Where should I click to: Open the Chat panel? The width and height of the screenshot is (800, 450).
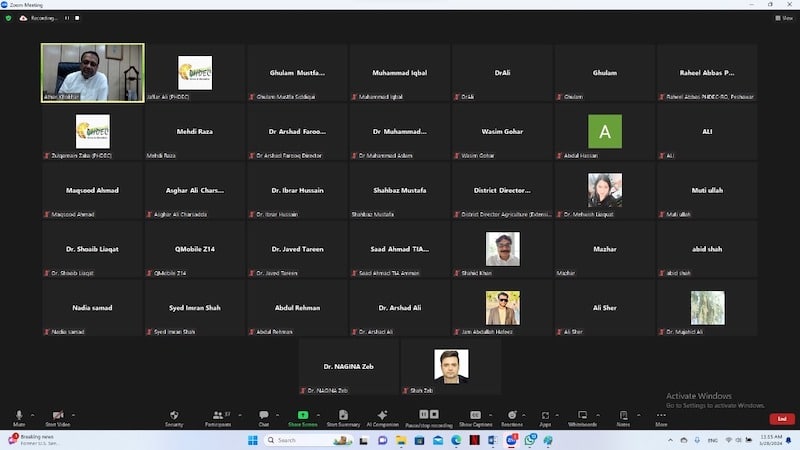pos(264,415)
